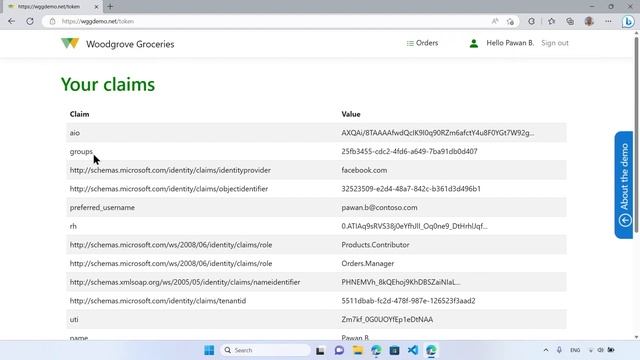Open the Favorites list icon
The height and width of the screenshot is (360, 640).
tap(551, 21)
